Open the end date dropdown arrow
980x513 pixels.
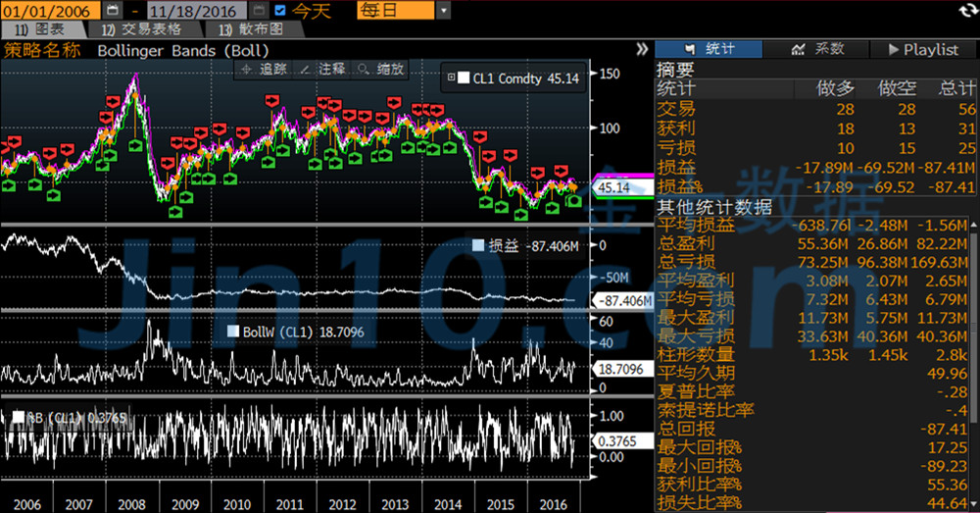pyautogui.click(x=259, y=10)
